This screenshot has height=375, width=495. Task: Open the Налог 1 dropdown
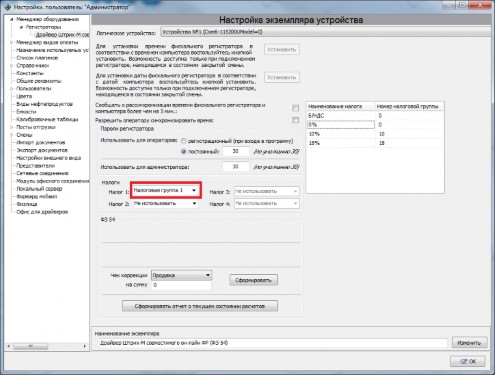coord(165,190)
